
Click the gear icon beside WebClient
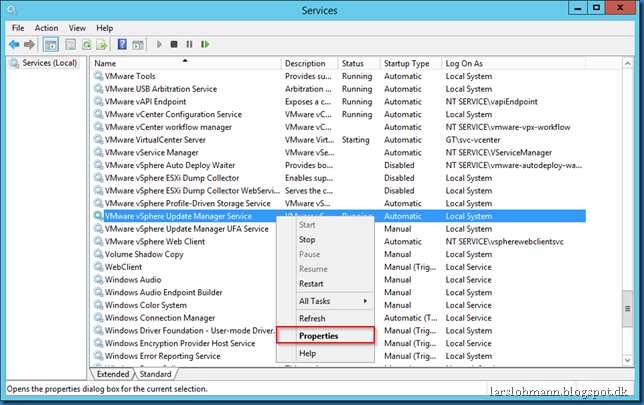tap(98, 267)
